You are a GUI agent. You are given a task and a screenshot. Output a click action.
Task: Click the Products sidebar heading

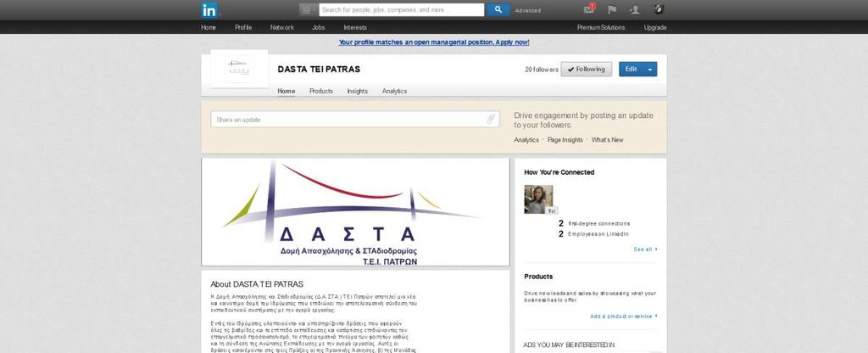point(538,277)
